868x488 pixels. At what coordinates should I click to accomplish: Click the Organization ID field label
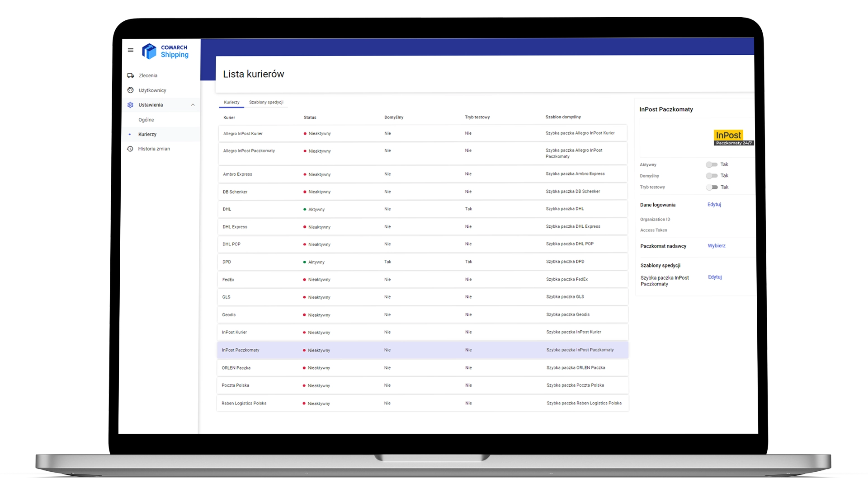tap(655, 220)
